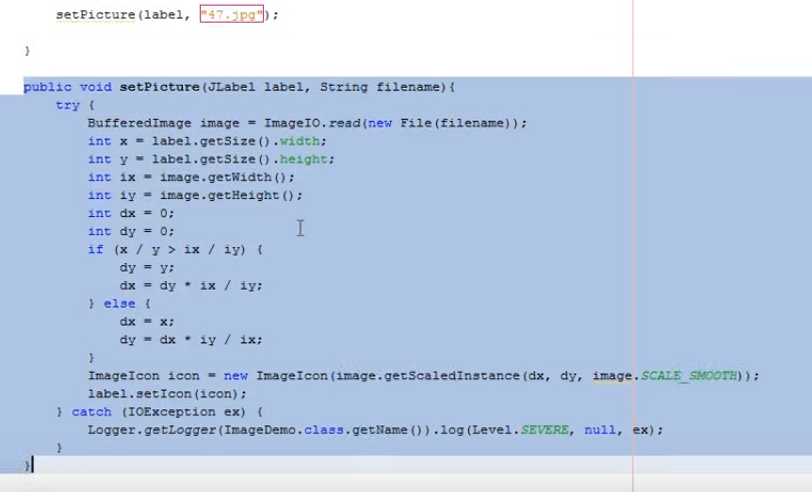Screen dimensions: 812x492
Task: Click the 'SCALE_SMOOTH' constant
Action: [x=689, y=375]
